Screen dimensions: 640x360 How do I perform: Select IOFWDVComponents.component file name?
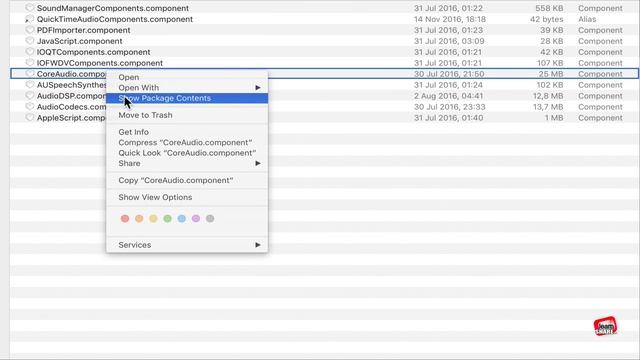coord(100,63)
